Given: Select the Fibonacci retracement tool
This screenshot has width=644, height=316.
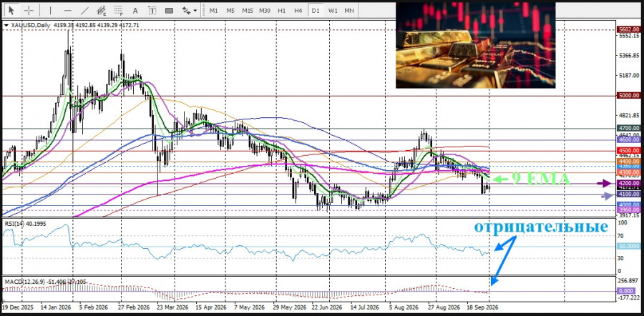Looking at the screenshot, I should click(119, 11).
